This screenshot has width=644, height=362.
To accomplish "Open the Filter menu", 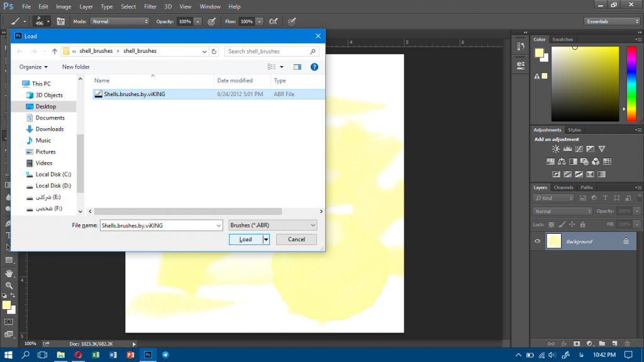I will coord(150,6).
